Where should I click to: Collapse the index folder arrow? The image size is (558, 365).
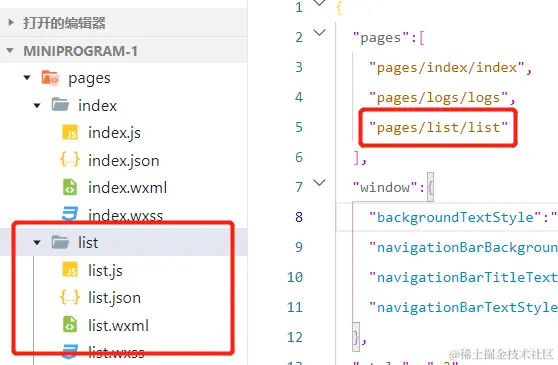pyautogui.click(x=37, y=105)
